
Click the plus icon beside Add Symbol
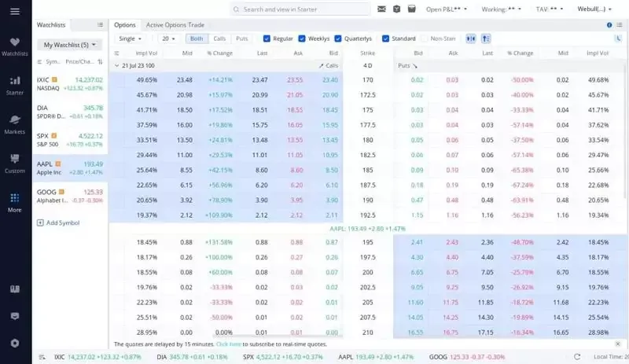[x=40, y=222]
